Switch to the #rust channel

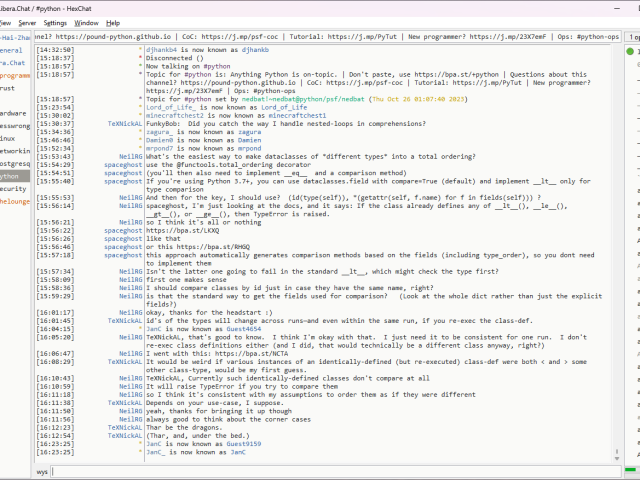8,88
